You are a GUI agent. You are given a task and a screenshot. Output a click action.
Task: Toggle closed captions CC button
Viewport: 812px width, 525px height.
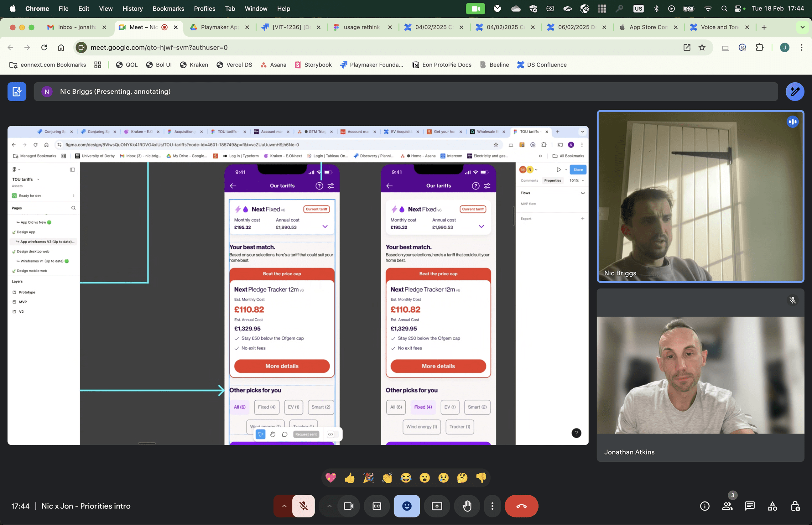click(x=377, y=506)
